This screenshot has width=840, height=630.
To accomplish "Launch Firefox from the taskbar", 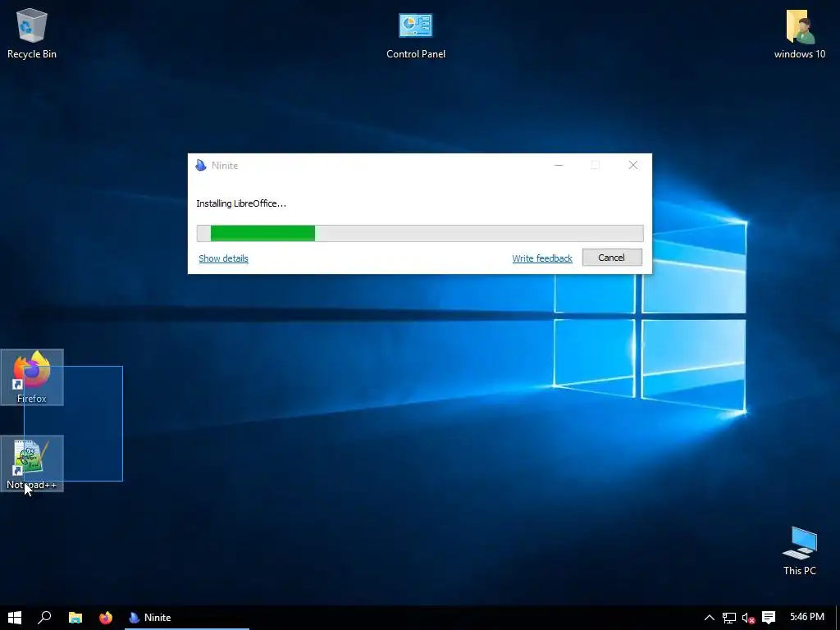I will coord(106,618).
